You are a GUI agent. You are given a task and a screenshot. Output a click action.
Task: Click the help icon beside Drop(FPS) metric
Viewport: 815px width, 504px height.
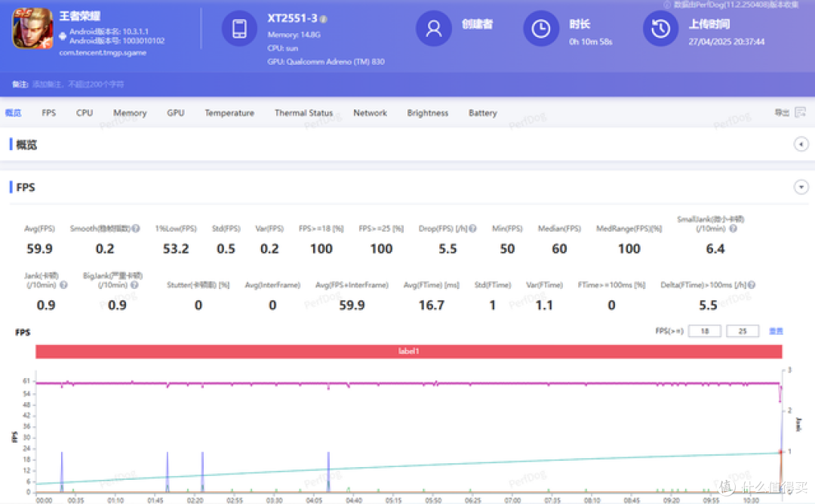[472, 228]
